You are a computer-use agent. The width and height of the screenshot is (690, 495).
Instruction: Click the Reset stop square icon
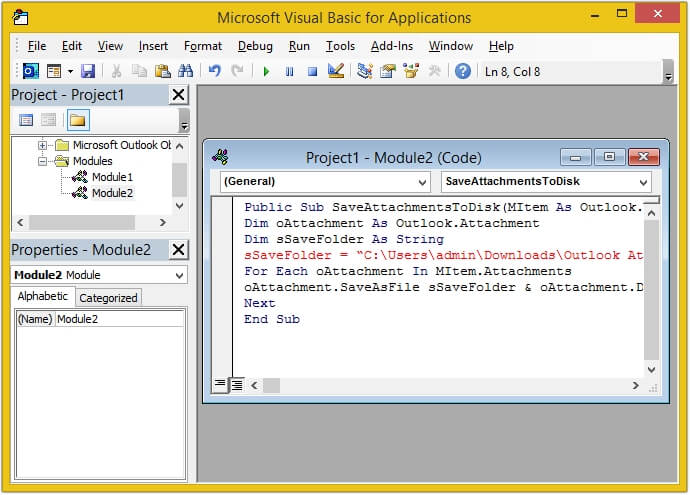(x=312, y=71)
